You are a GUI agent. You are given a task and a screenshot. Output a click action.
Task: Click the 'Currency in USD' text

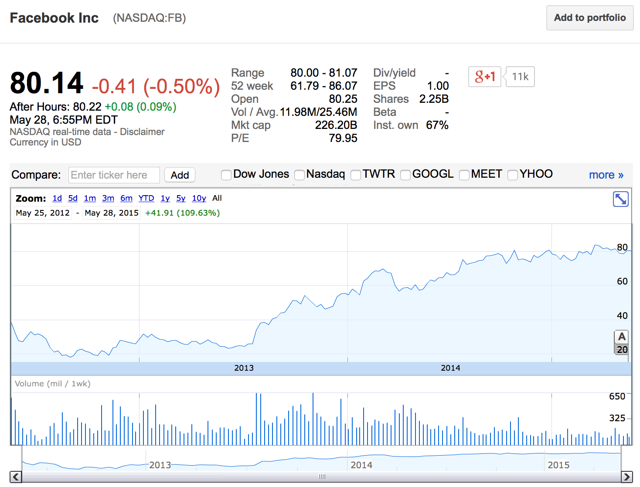pos(45,142)
